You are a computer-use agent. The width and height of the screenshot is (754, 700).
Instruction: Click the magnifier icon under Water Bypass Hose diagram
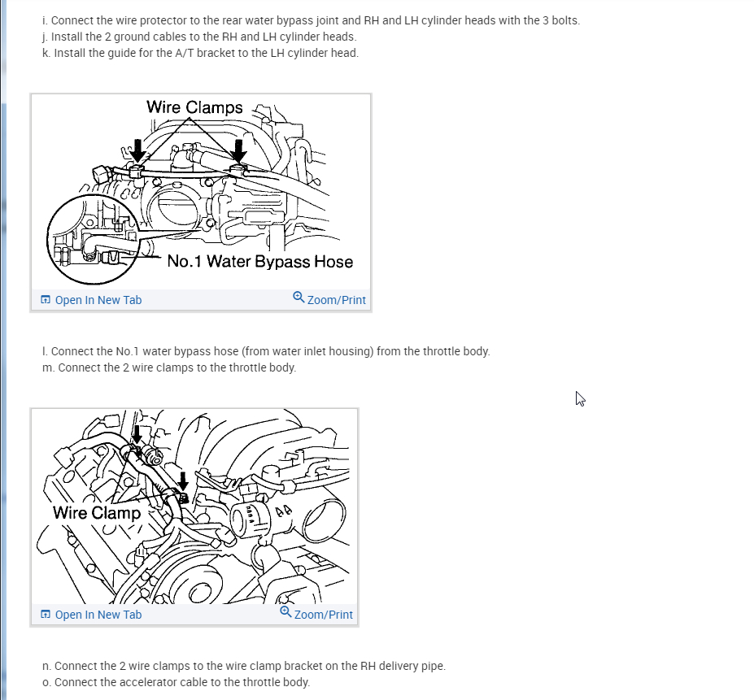(299, 297)
